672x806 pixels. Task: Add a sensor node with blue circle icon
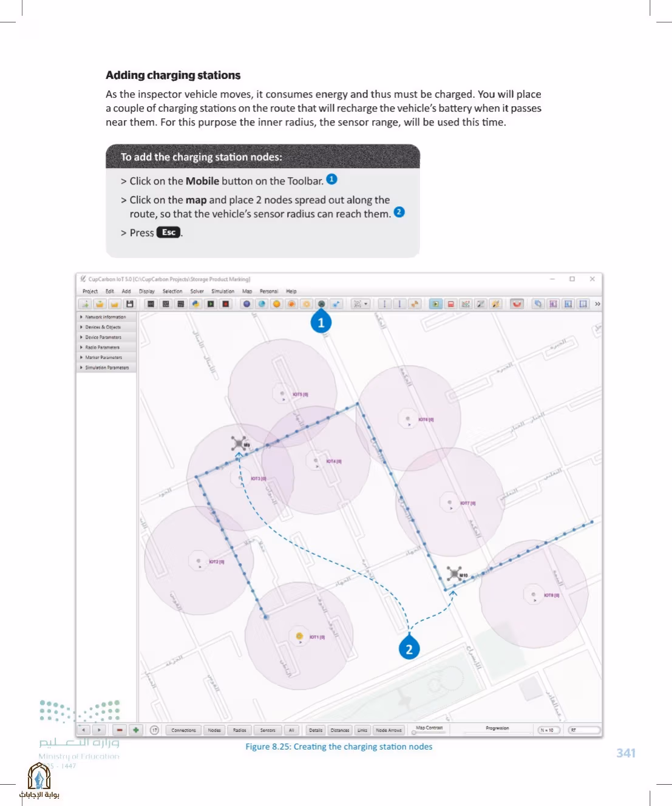[x=246, y=303]
